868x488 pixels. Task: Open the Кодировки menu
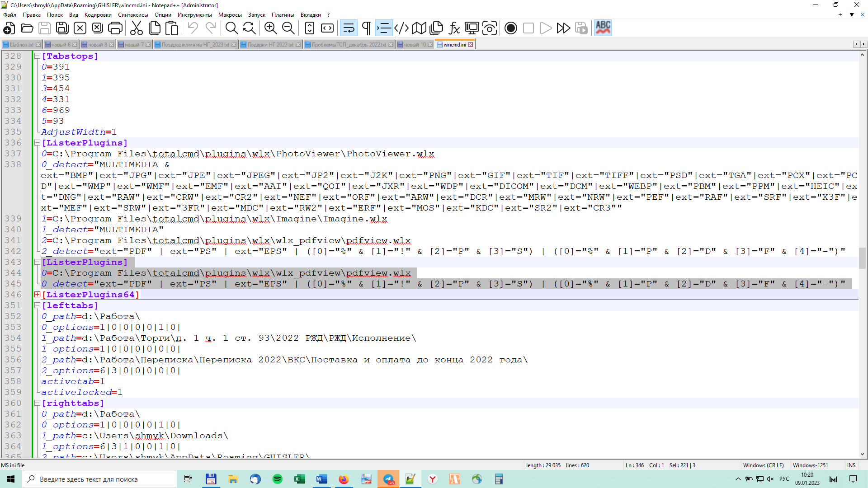98,15
